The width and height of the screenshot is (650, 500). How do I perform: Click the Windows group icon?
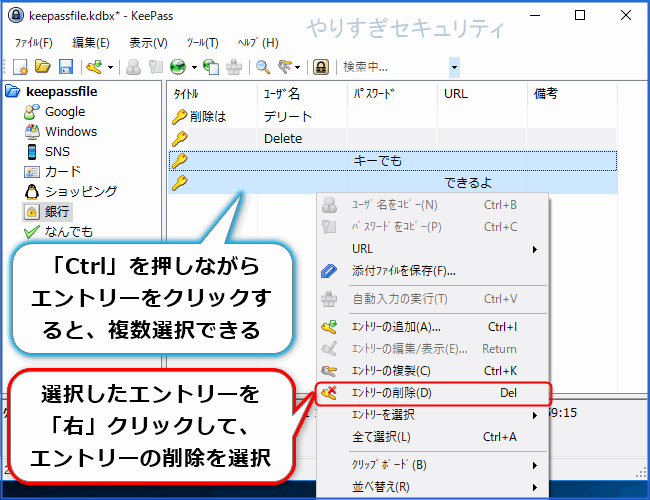[x=32, y=131]
